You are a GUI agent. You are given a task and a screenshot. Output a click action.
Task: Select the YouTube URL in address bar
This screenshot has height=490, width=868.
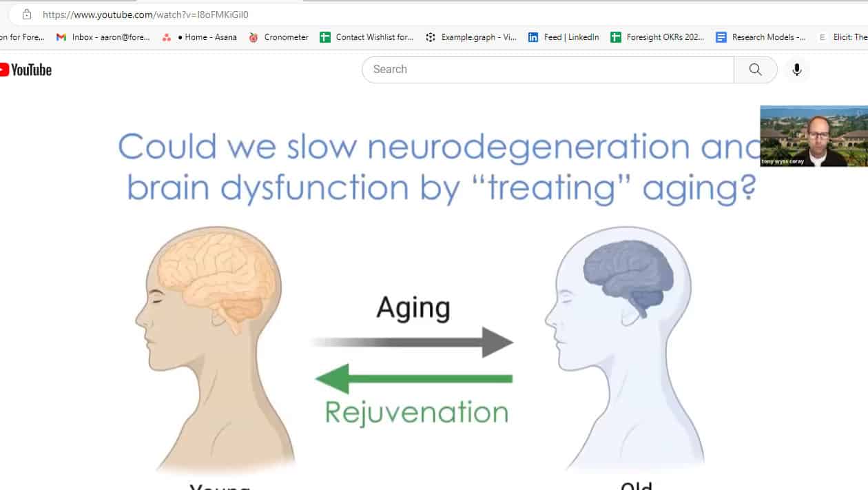click(x=145, y=14)
